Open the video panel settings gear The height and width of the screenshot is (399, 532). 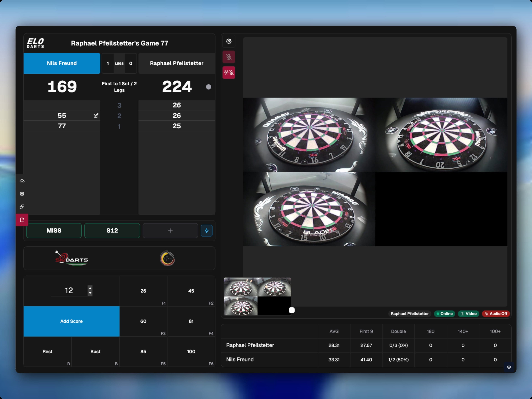(229, 41)
